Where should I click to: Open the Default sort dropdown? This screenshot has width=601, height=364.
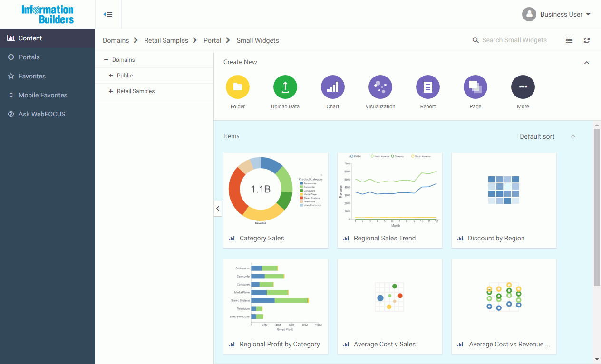pos(537,136)
